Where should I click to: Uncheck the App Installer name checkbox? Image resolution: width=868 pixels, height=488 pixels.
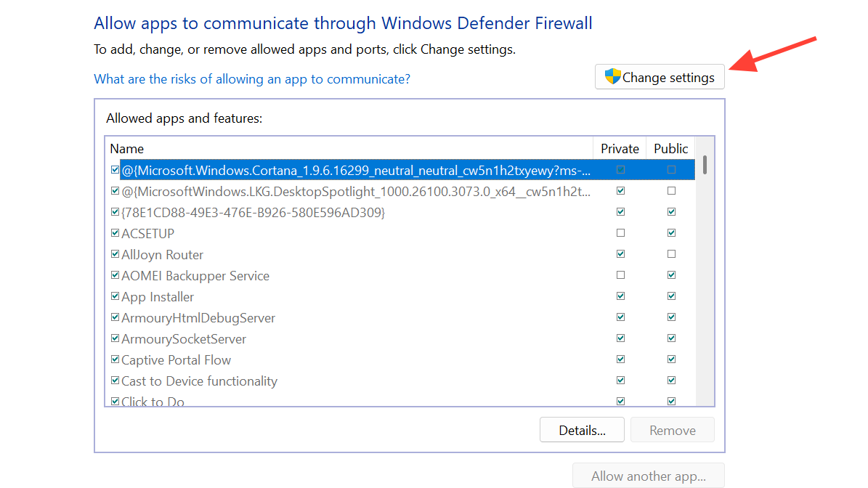point(115,296)
